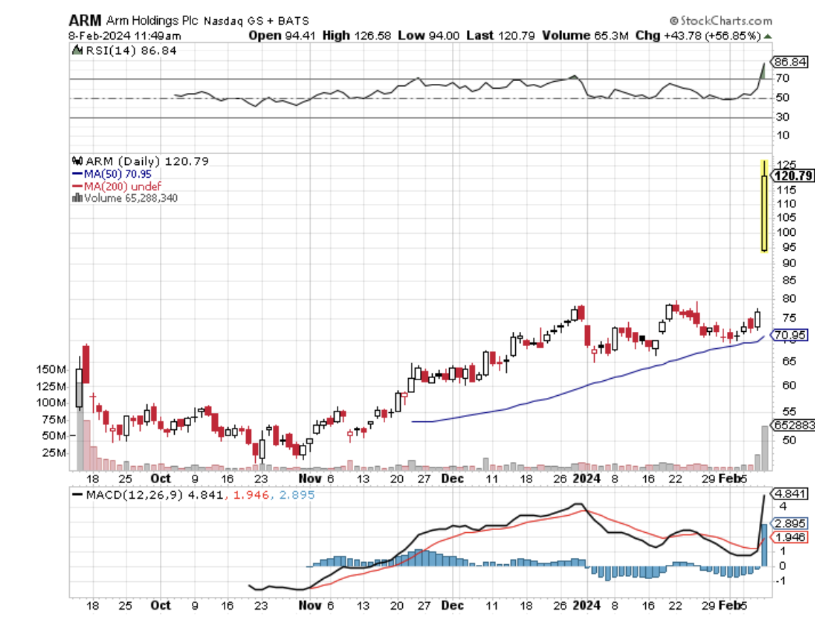
Task: Click the Volume 65.3M header value
Action: tap(585, 36)
